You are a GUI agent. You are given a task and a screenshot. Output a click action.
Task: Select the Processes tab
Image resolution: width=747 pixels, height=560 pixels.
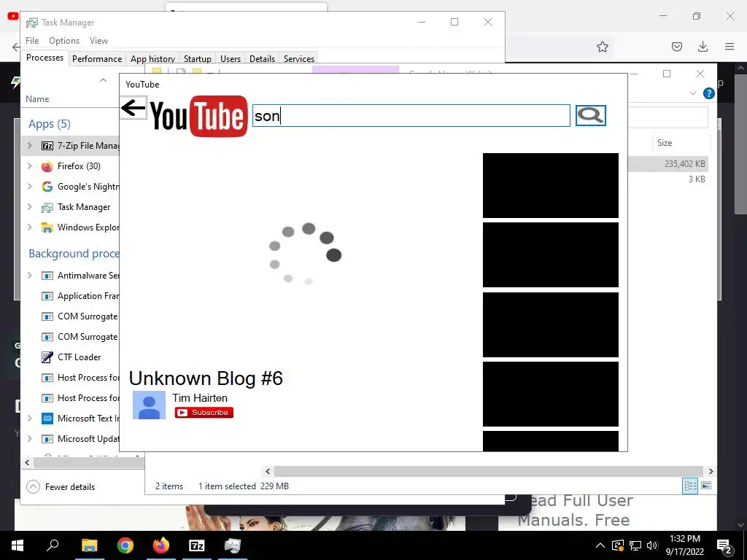[44, 58]
